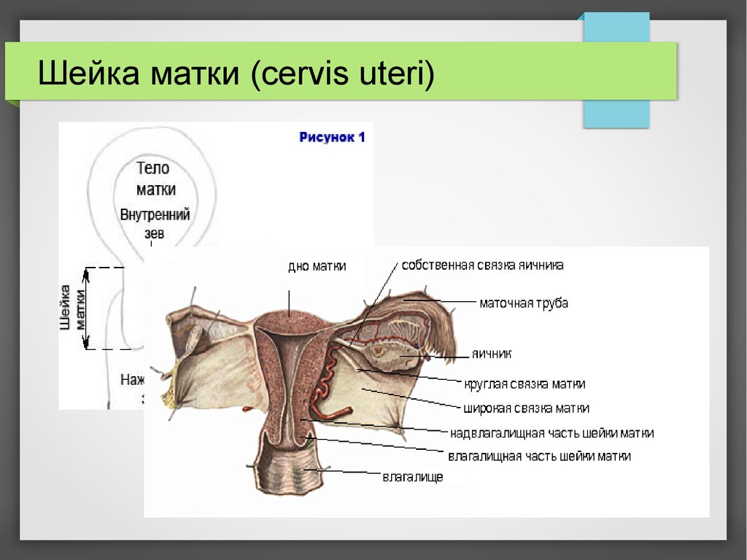The image size is (747, 560).
Task: Click the "дно матки" label
Action: [x=317, y=267]
